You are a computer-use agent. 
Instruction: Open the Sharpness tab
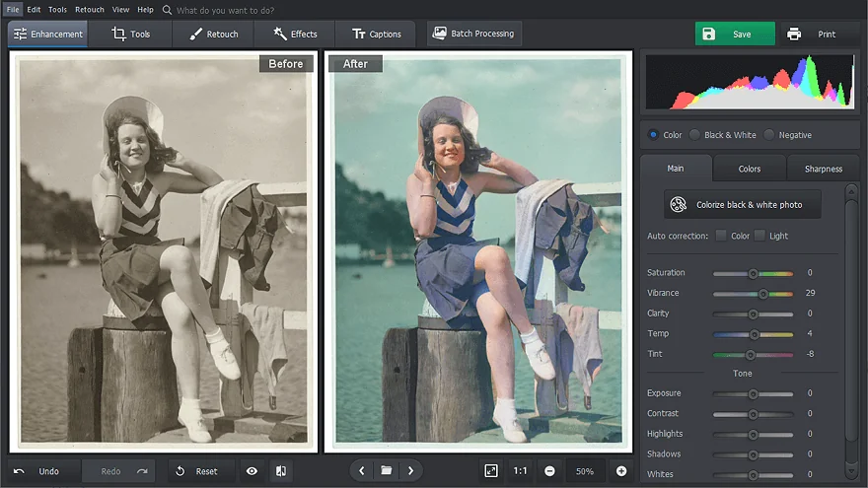point(823,169)
